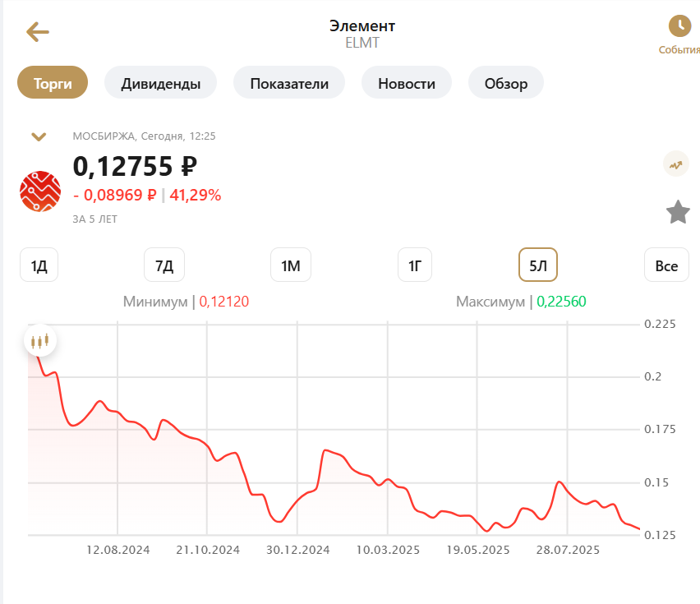This screenshot has width=700, height=604.
Task: Set chart period to 1Д
Action: point(39,265)
